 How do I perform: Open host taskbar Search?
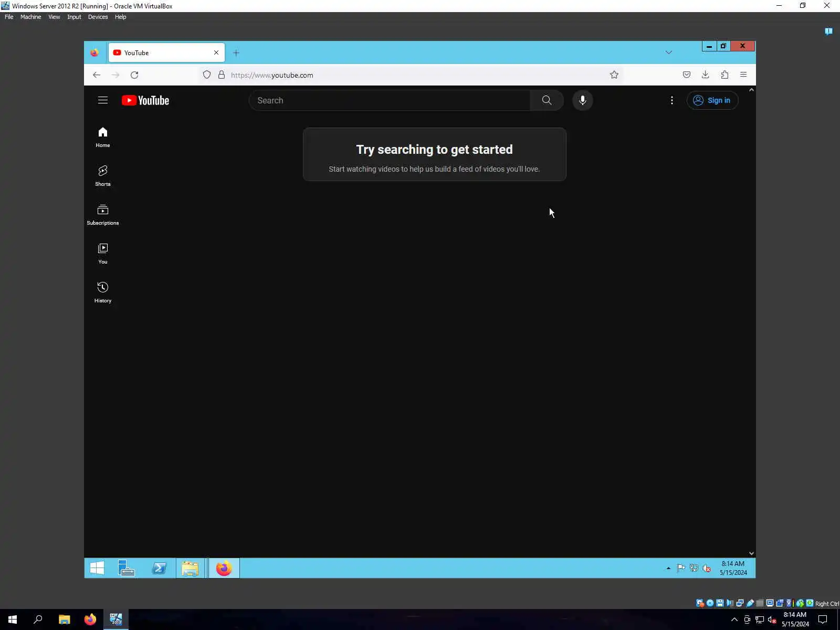pos(38,619)
